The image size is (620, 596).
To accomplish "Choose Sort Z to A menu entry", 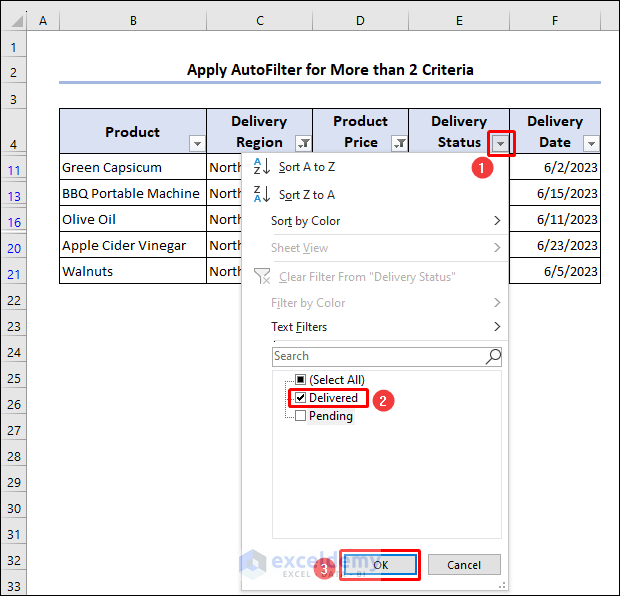I will click(x=374, y=194).
